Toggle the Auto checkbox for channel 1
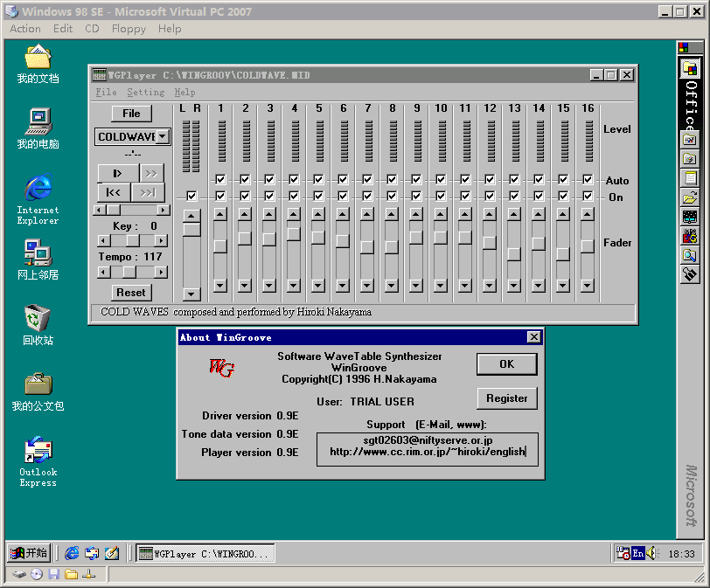The width and height of the screenshot is (710, 588). tap(220, 180)
